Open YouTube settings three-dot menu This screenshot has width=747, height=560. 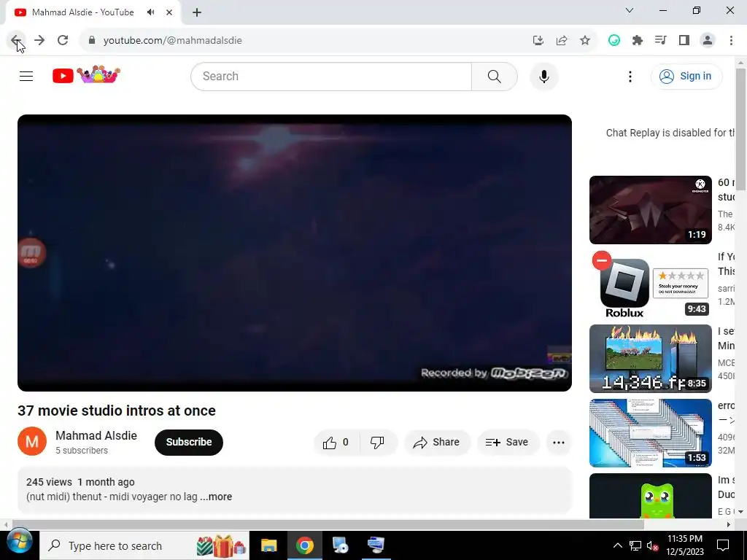click(x=630, y=76)
